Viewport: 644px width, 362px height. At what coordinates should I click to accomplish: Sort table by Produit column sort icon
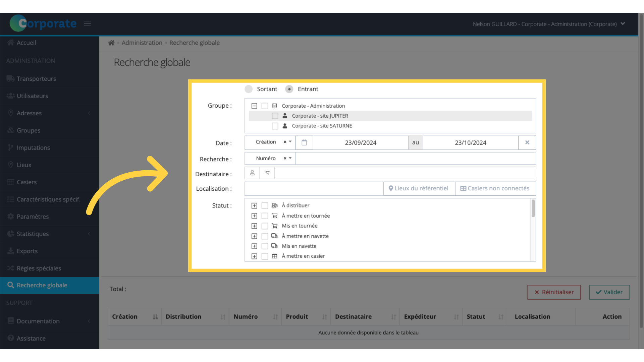point(325,317)
